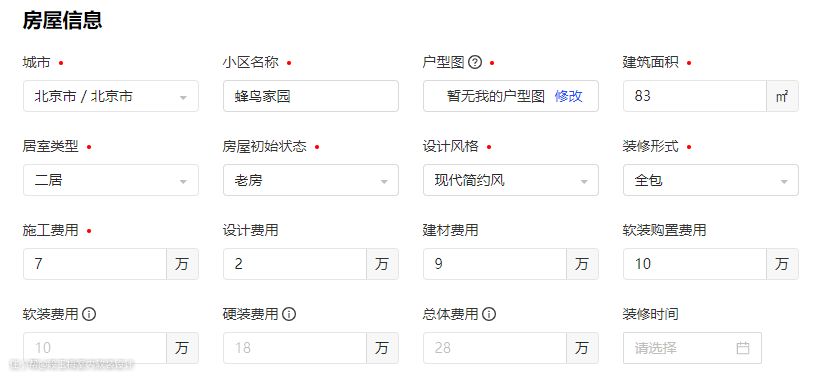Click the 软装购置费用 input showing 10
This screenshot has width=821, height=381.
(695, 264)
